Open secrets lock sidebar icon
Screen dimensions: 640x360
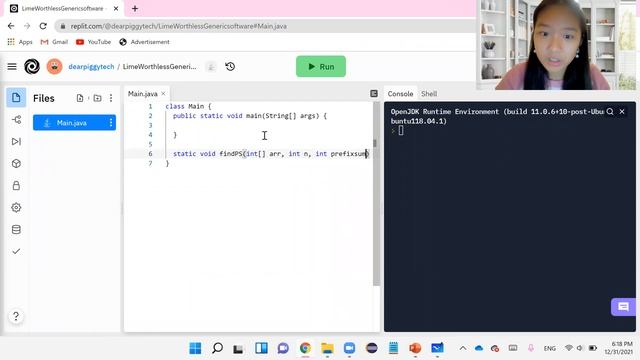tap(16, 186)
